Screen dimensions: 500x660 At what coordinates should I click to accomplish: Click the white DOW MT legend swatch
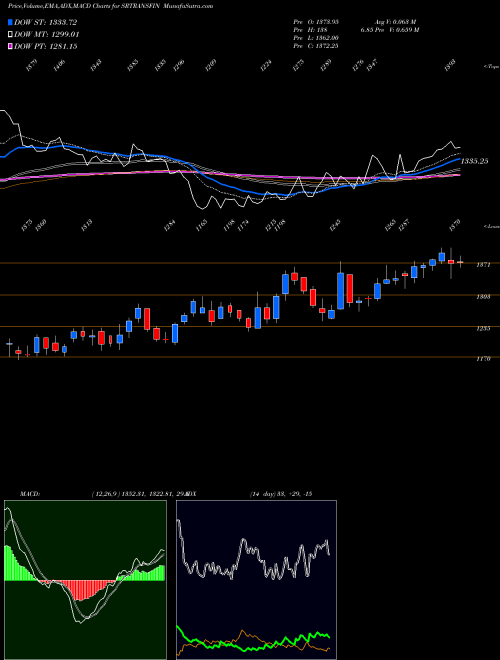[11, 35]
